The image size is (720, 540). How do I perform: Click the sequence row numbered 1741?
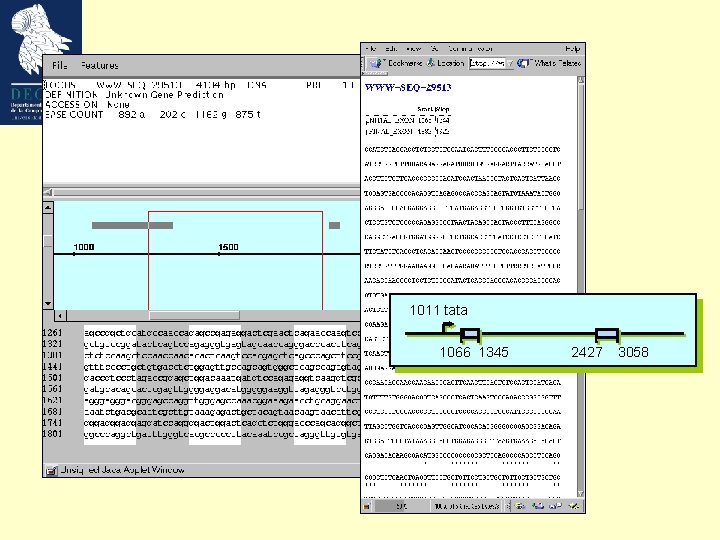coord(202,423)
